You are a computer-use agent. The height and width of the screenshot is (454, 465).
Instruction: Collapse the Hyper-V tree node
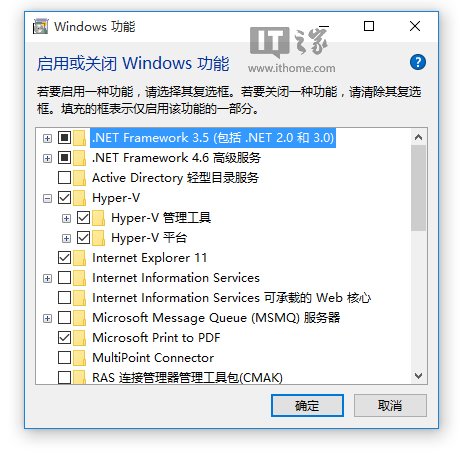pos(47,199)
